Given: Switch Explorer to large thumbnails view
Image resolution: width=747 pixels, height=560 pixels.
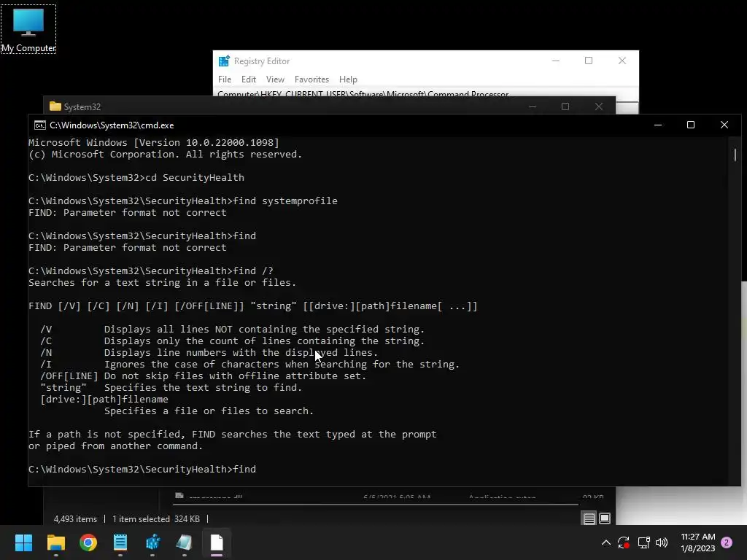Looking at the screenshot, I should point(605,518).
